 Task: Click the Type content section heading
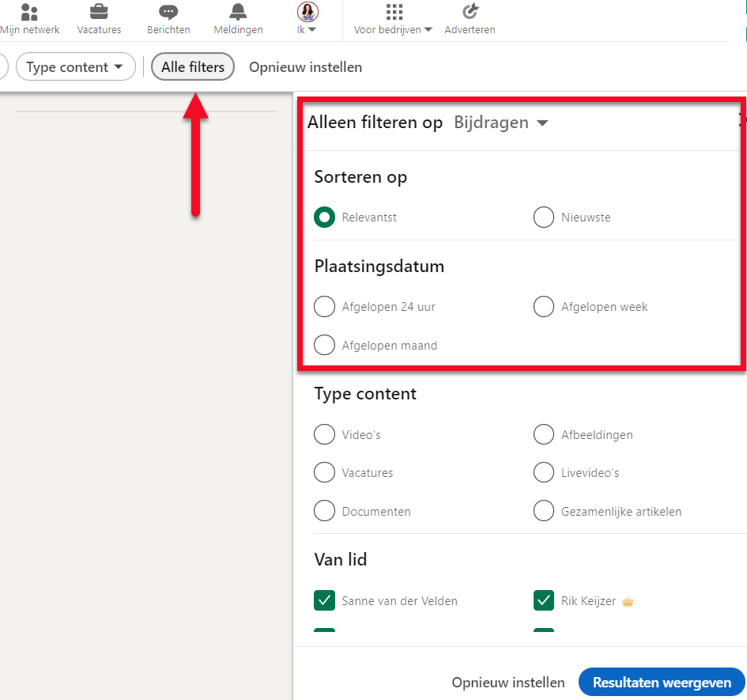point(365,394)
